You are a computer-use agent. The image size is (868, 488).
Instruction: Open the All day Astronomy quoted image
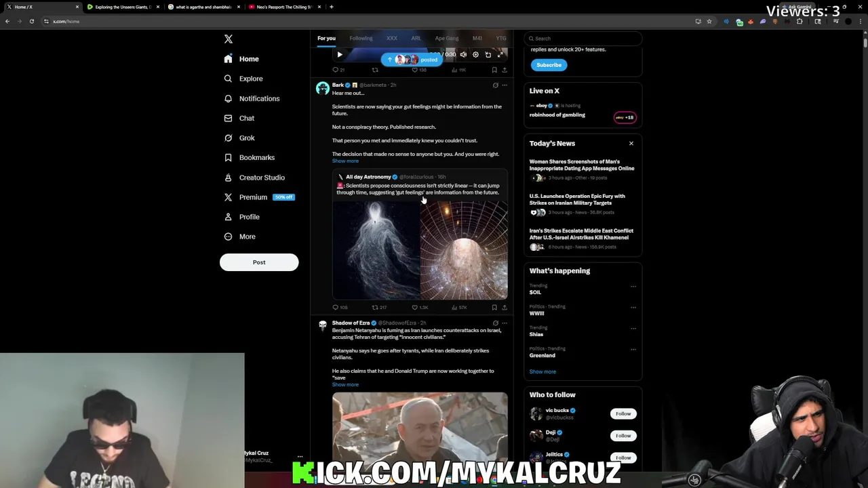420,250
